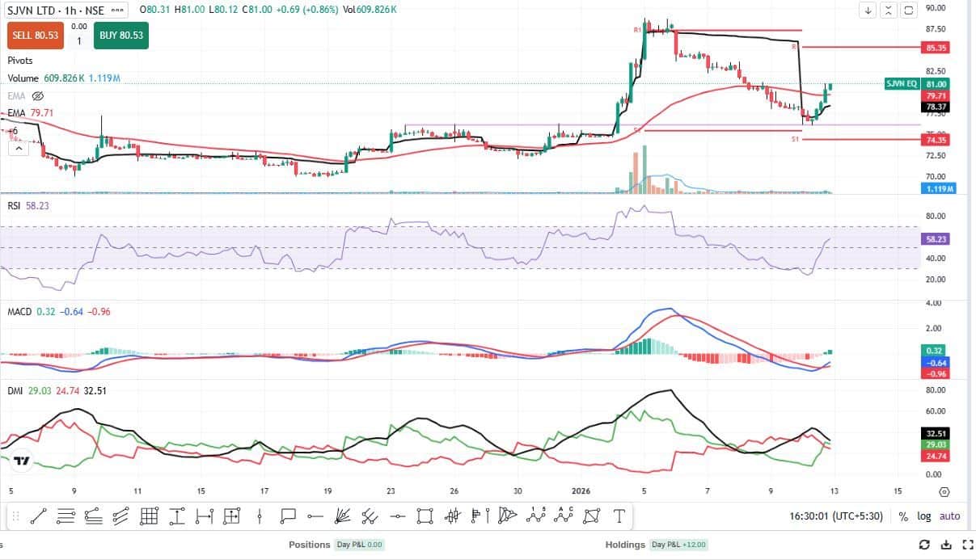Refresh using the bottom-right reload icon
The width and height of the screenshot is (976, 560).
(x=924, y=545)
